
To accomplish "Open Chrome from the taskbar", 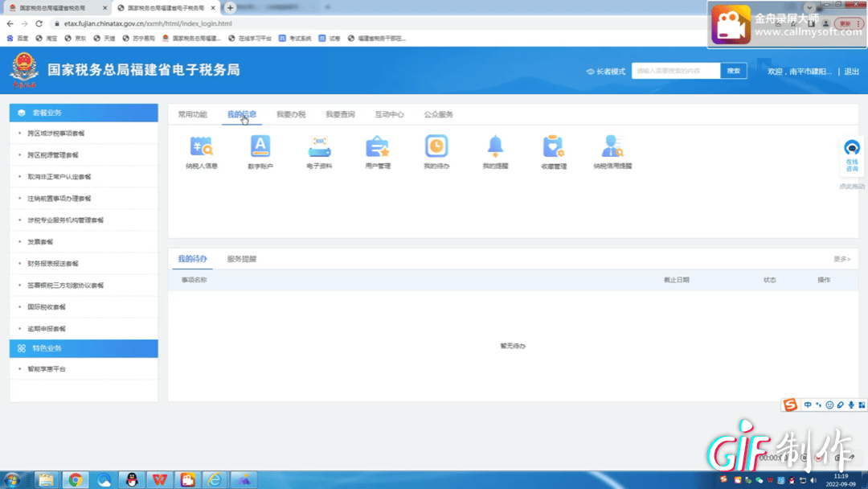I will tap(76, 479).
